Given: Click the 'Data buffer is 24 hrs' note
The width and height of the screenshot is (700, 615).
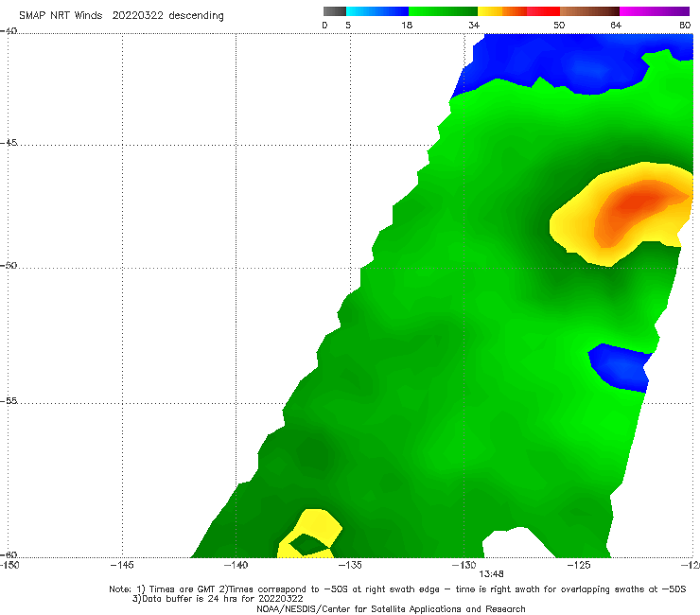Looking at the screenshot, I should pyautogui.click(x=218, y=599).
